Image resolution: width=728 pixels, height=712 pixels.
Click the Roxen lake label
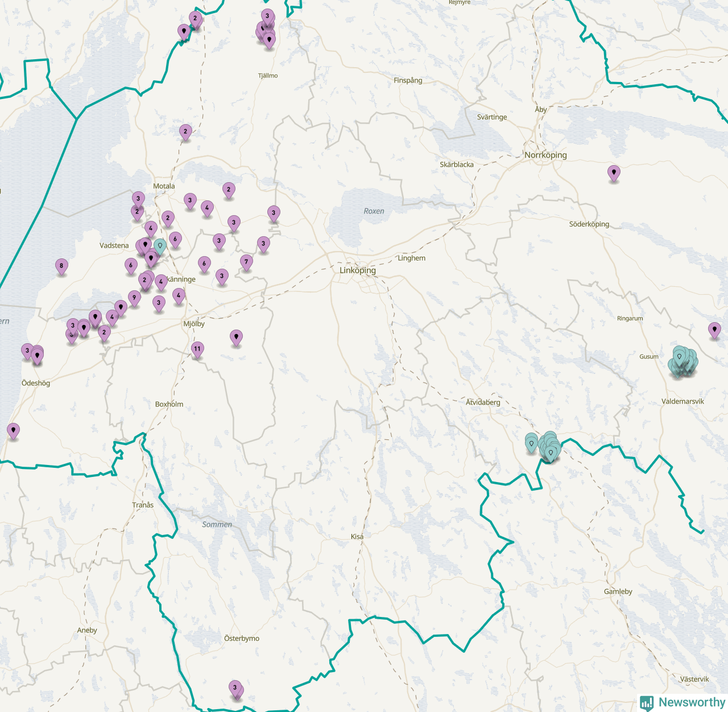pyautogui.click(x=374, y=211)
